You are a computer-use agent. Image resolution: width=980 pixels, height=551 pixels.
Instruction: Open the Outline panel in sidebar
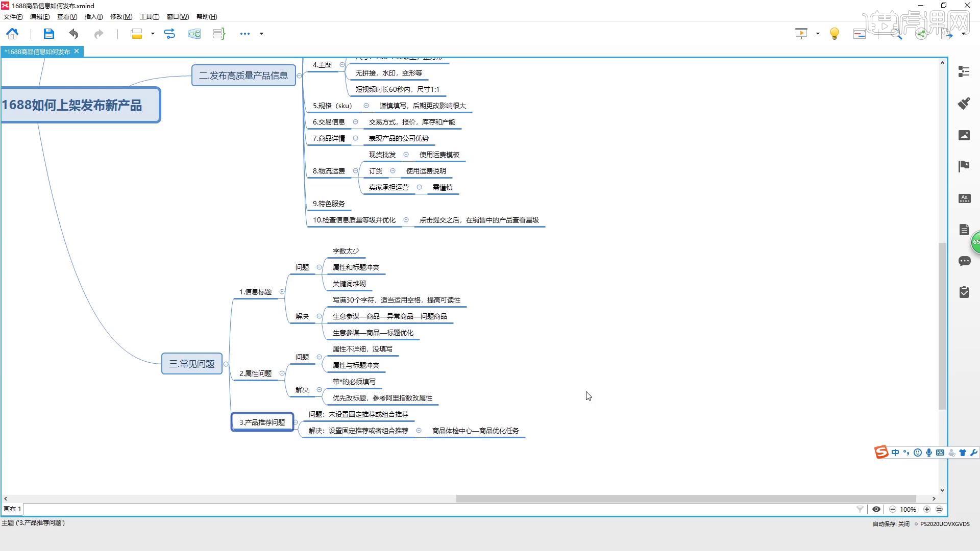tap(964, 71)
